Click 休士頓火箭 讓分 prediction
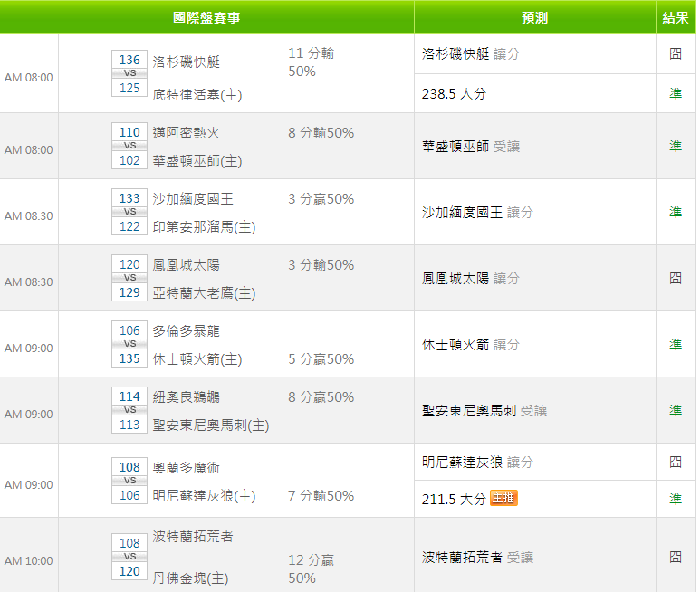 [x=471, y=344]
